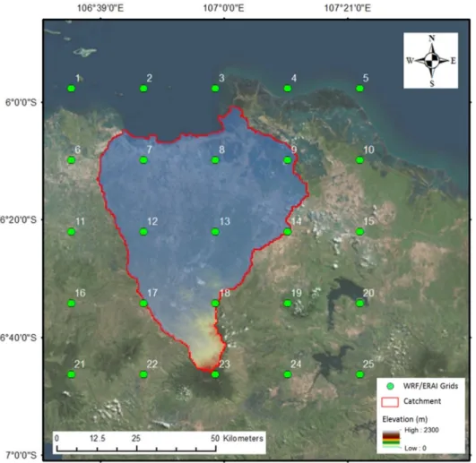Click the 107°0'0"E longitude label
Viewport: 476px width, 463px height.
[x=223, y=8]
